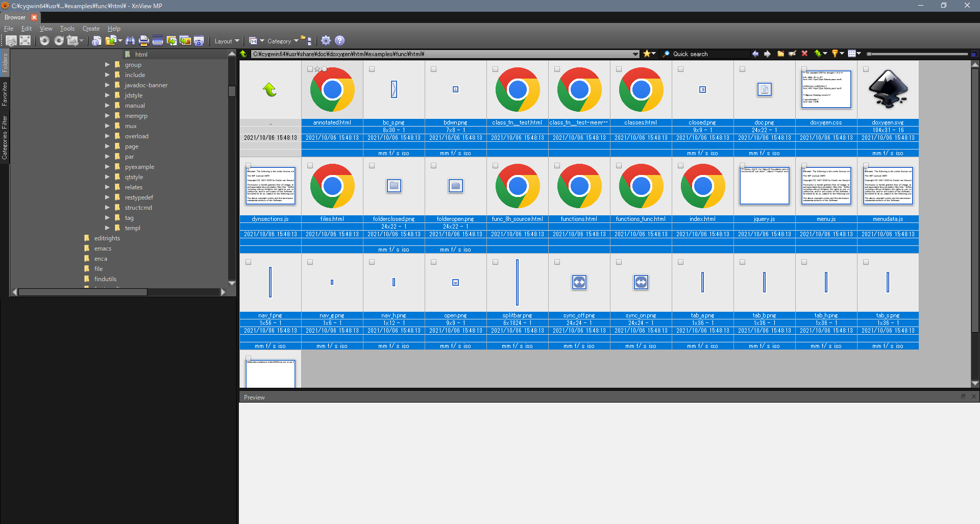Click the file Properties info icon

96,41
